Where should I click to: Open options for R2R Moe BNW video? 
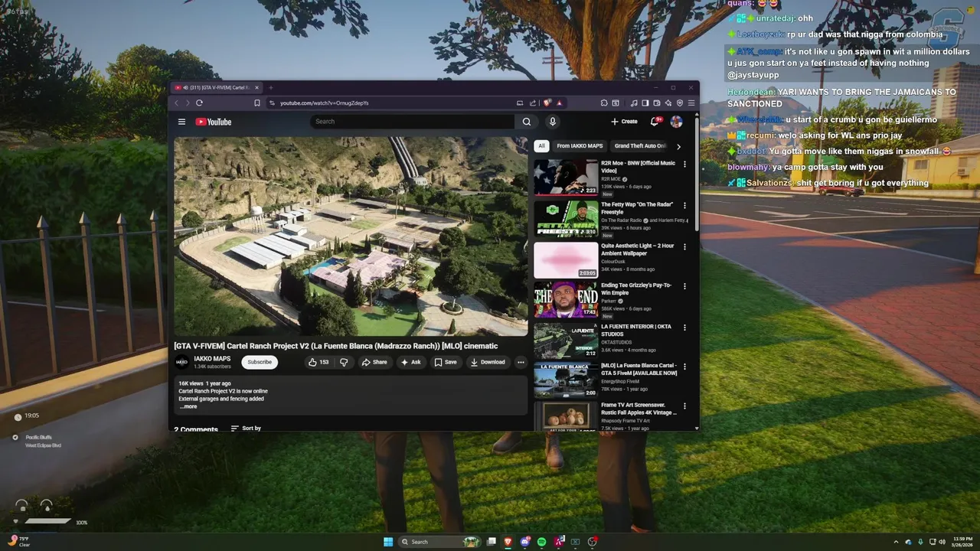click(684, 164)
